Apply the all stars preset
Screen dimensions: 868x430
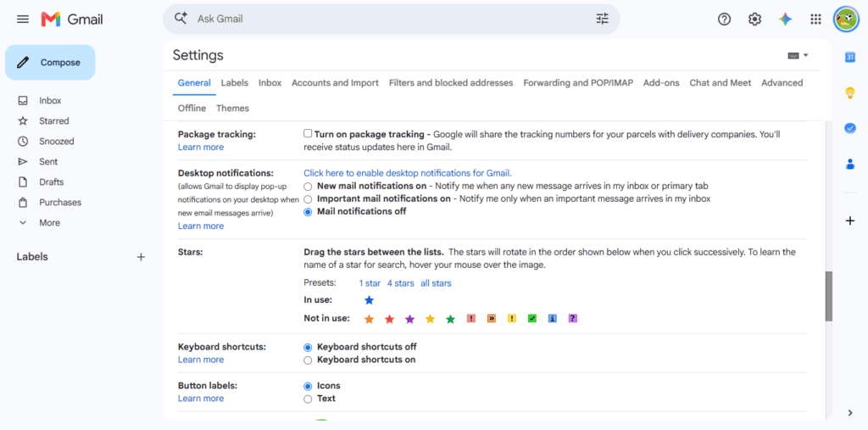click(x=436, y=283)
